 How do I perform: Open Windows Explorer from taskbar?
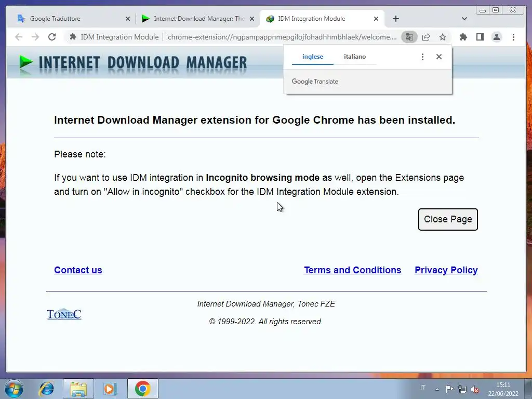pos(78,389)
